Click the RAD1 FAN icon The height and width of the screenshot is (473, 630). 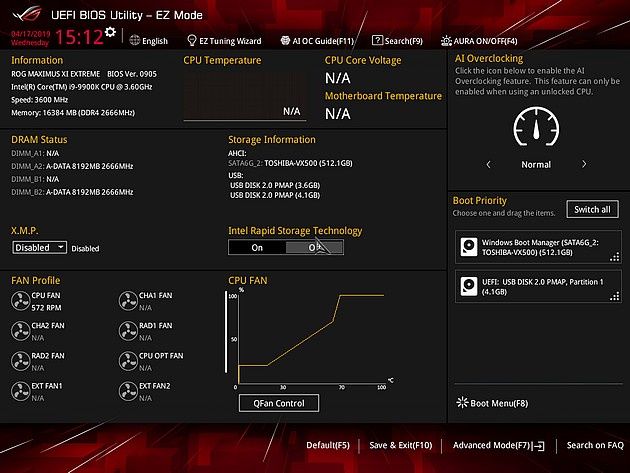coord(128,331)
